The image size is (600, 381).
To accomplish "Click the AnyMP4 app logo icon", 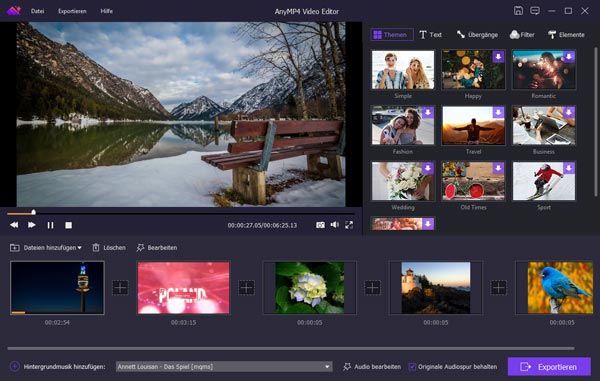I will click(x=14, y=11).
